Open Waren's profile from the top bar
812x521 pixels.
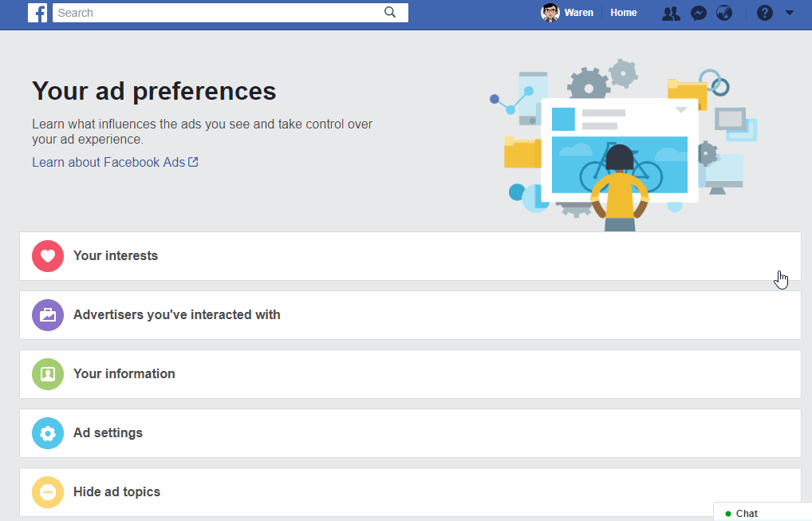coord(568,13)
